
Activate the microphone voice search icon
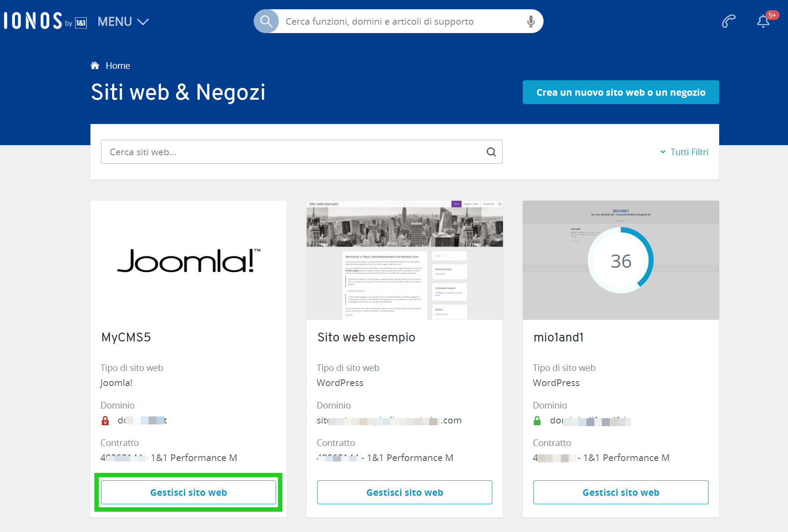pos(531,21)
